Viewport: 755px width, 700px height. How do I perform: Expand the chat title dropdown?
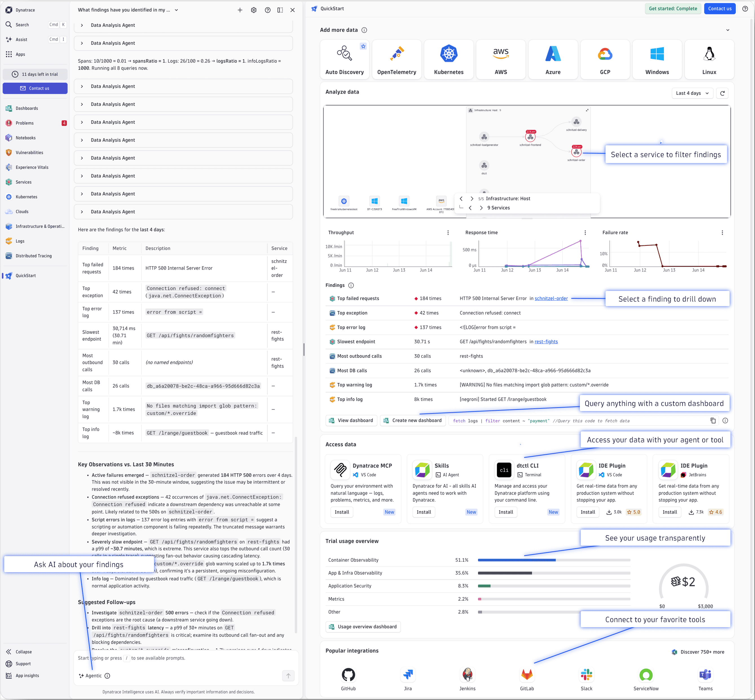[177, 10]
